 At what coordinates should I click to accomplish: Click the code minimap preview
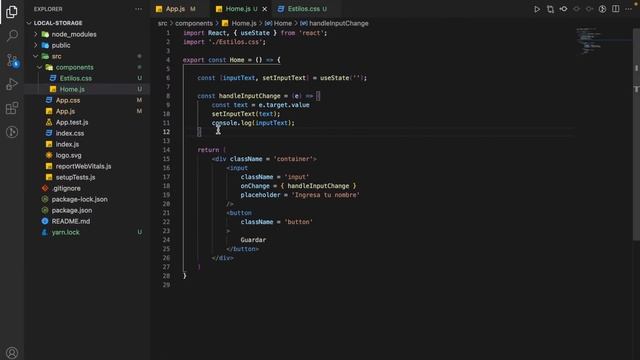(589, 41)
